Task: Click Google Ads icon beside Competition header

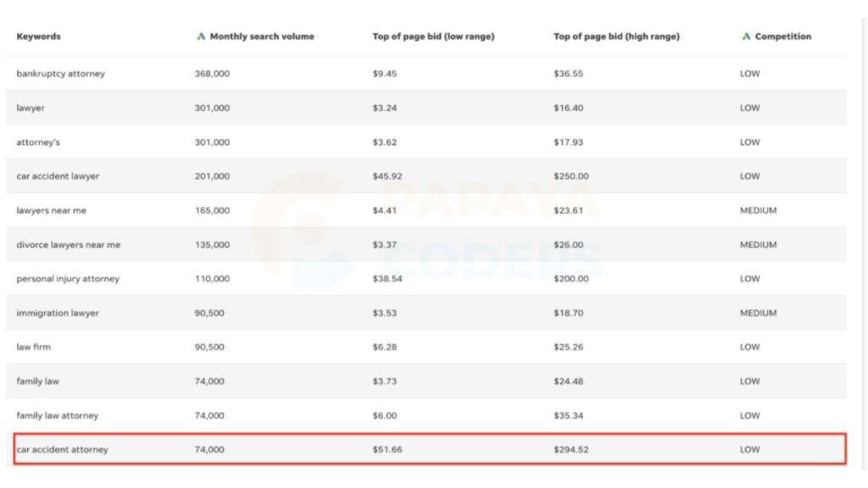Action: tap(746, 36)
